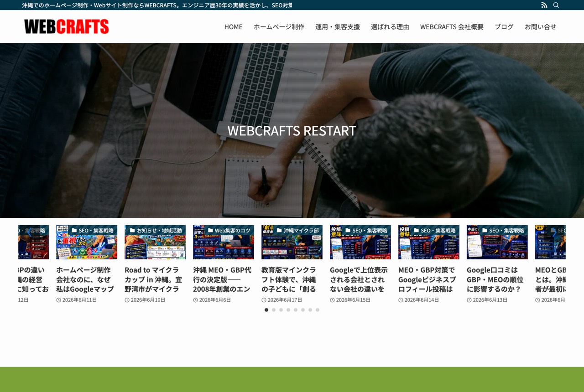
Task: Click the clock icon beside 2026年6月17日
Action: tap(264, 300)
